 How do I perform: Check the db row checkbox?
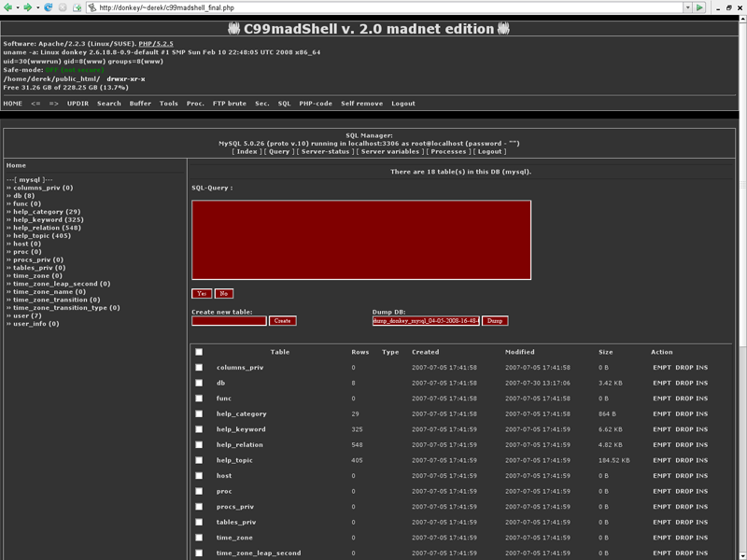(x=199, y=383)
